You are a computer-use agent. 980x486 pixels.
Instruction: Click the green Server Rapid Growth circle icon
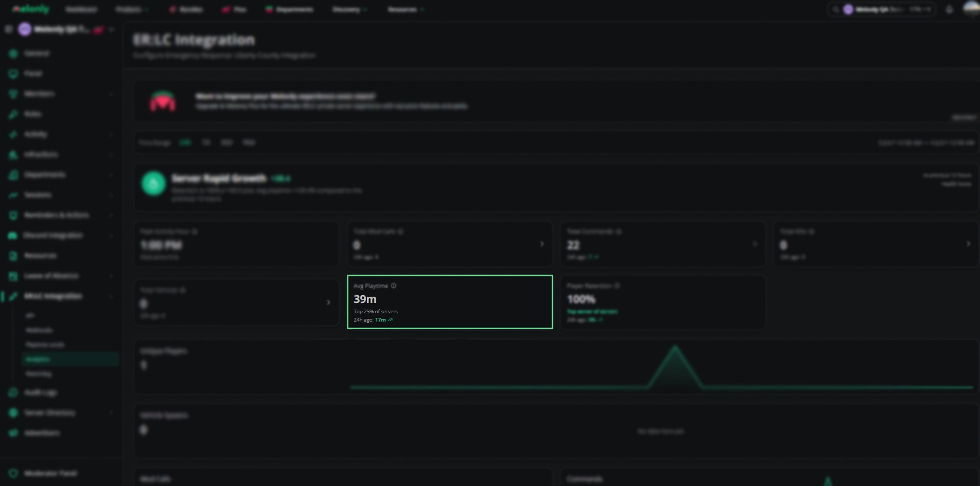coord(153,184)
